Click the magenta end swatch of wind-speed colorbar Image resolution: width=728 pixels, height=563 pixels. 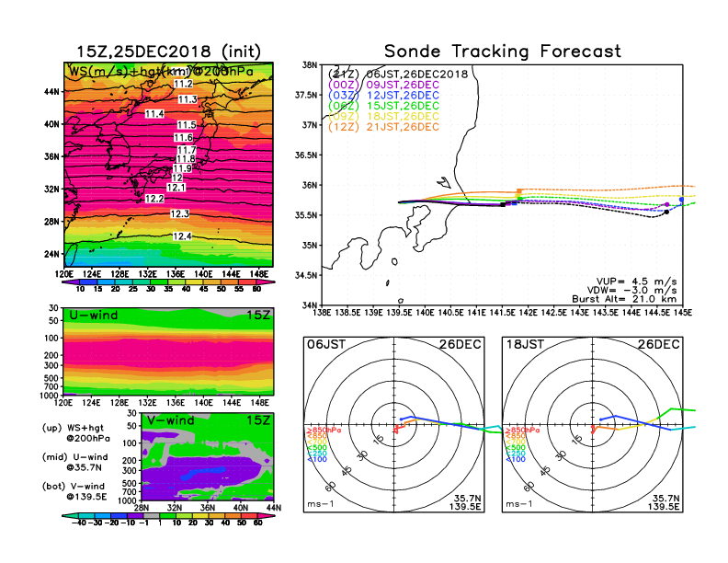pyautogui.click(x=265, y=282)
